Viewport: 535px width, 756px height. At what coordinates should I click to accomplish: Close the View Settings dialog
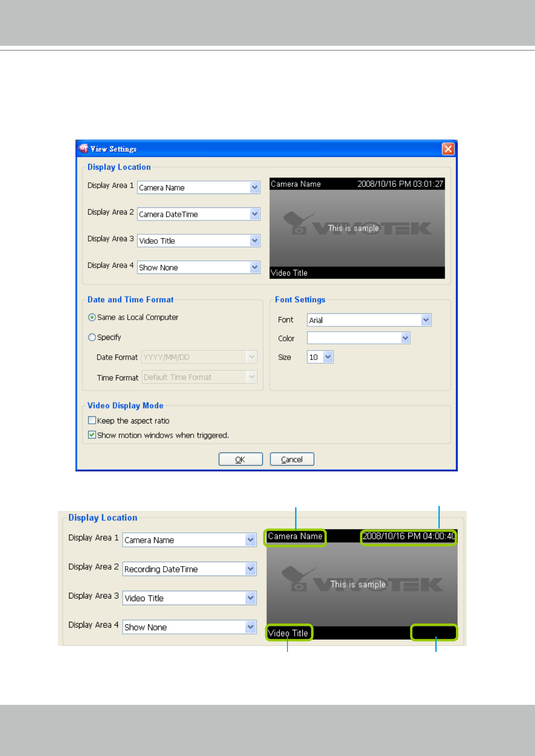click(x=448, y=149)
